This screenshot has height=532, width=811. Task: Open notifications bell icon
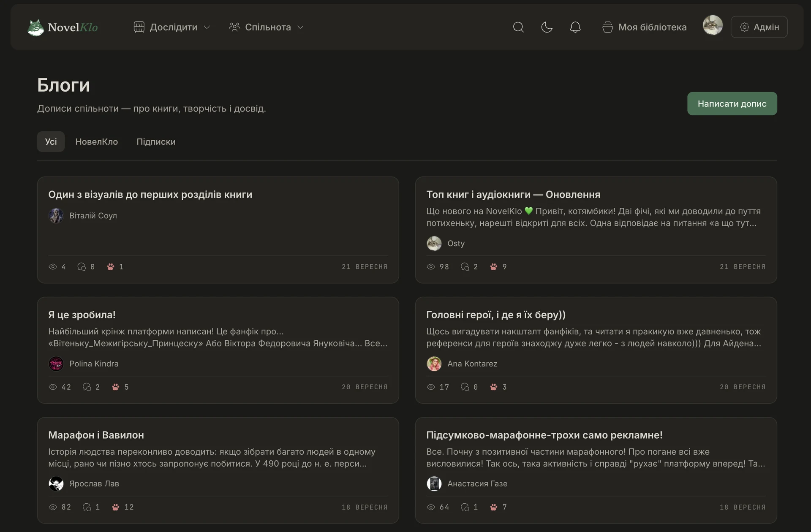(575, 27)
